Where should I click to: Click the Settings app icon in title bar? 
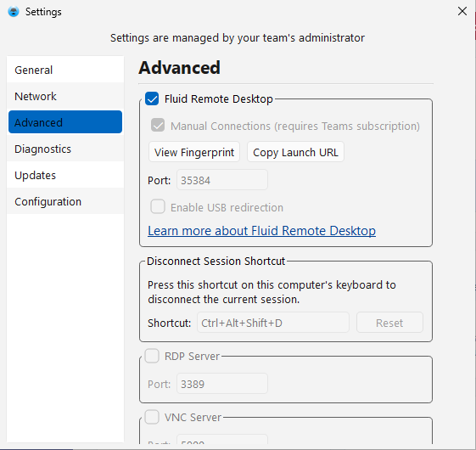point(14,12)
